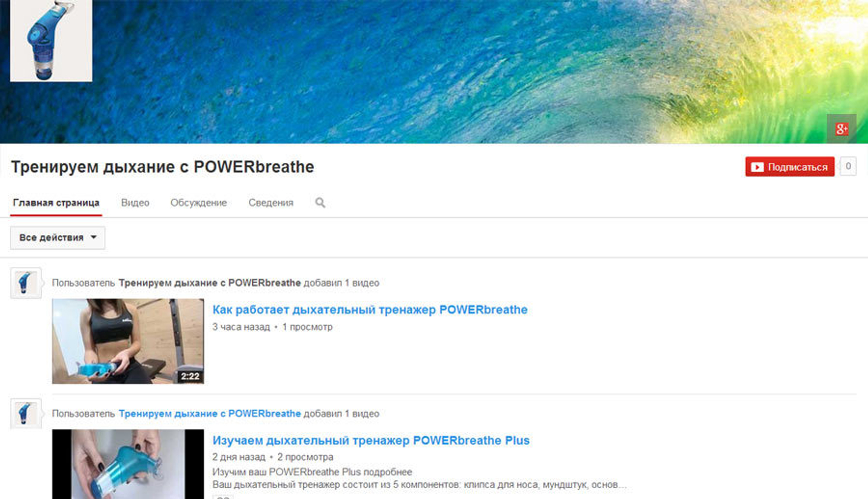Image resolution: width=868 pixels, height=499 pixels.
Task: Switch to the Главная страница tab
Action: (56, 203)
